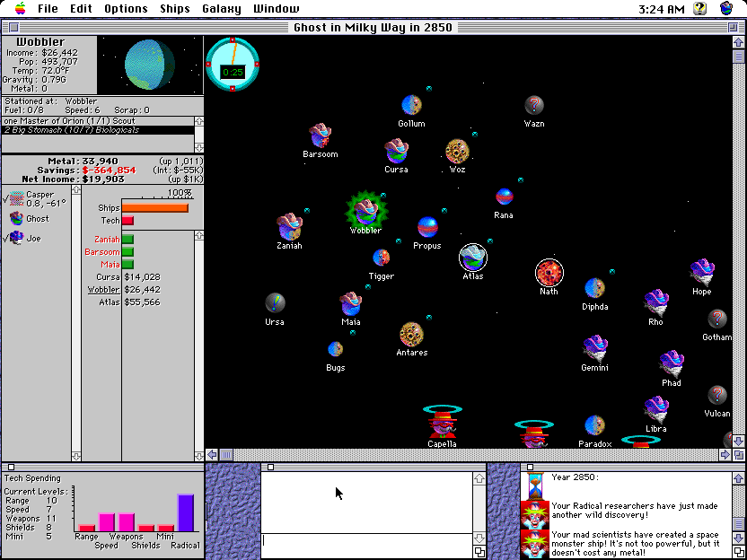This screenshot has width=747, height=560.
Task: Select the Ghost player icon
Action: pyautogui.click(x=17, y=218)
